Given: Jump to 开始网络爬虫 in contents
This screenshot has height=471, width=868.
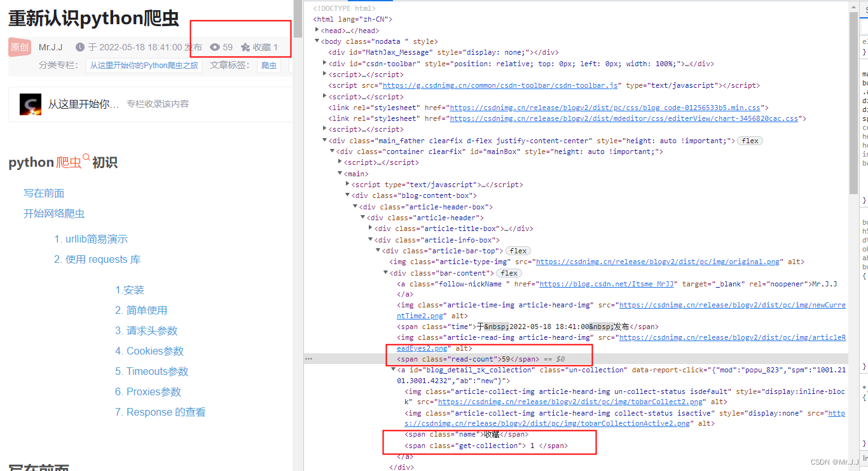Looking at the screenshot, I should click(54, 214).
